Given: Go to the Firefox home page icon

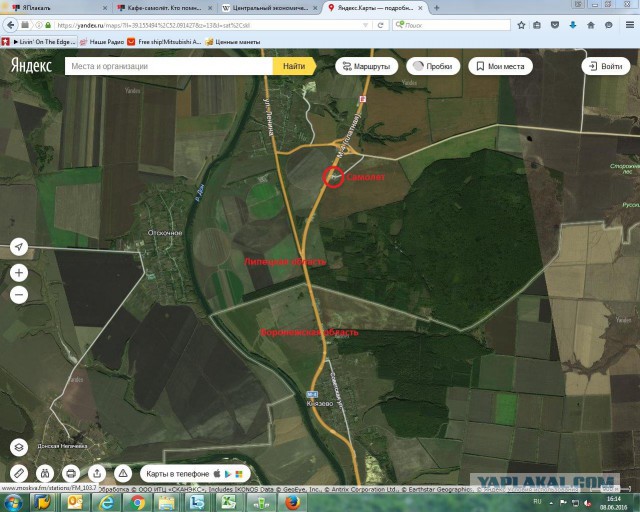Looking at the screenshot, I should coord(591,25).
